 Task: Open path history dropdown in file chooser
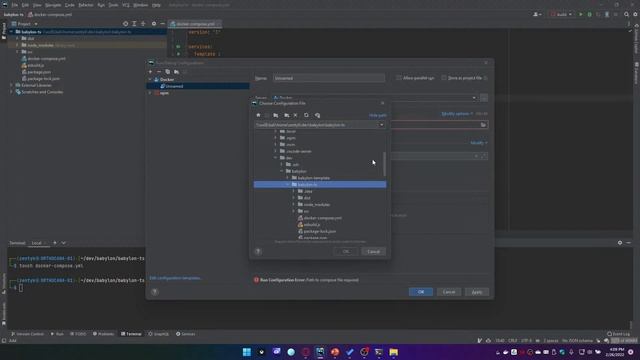click(382, 125)
